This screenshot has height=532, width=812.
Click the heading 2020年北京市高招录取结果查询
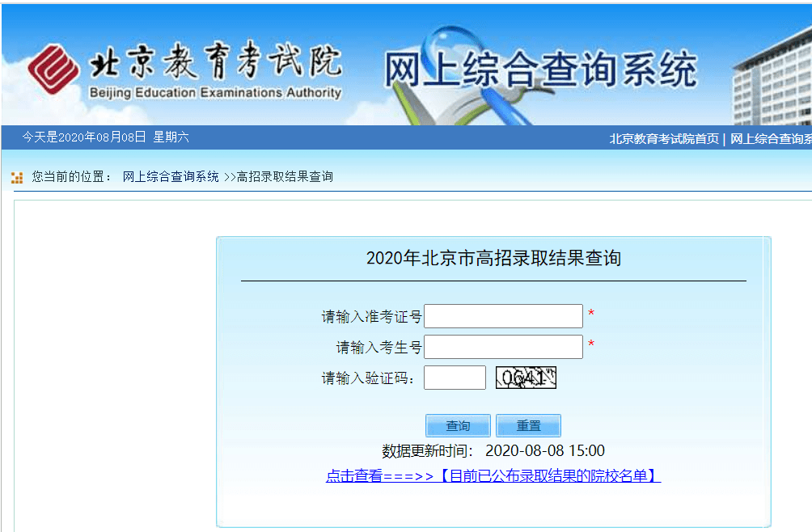tap(493, 258)
